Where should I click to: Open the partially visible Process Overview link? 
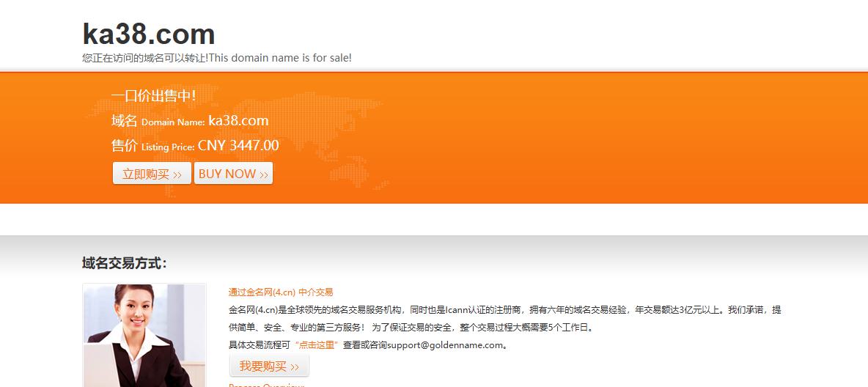coord(266,385)
